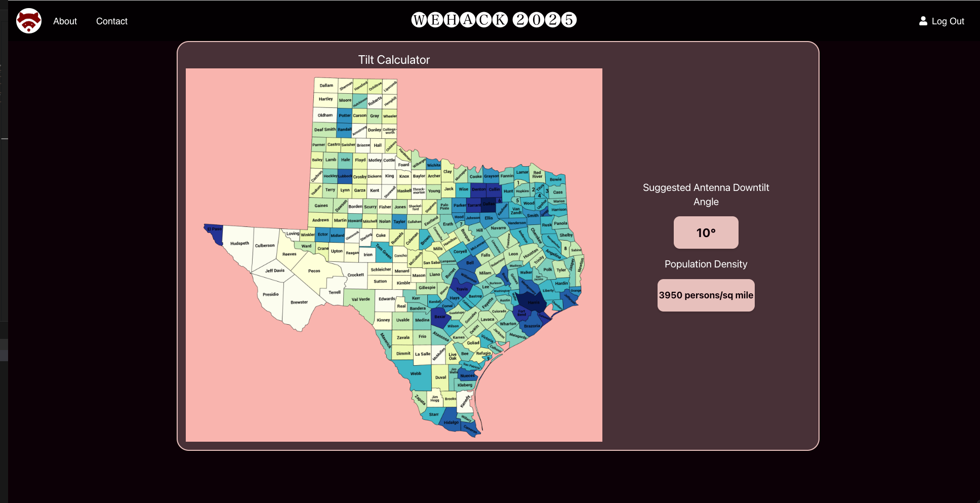
Task: Select Frio county on the map
Action: tap(422, 336)
